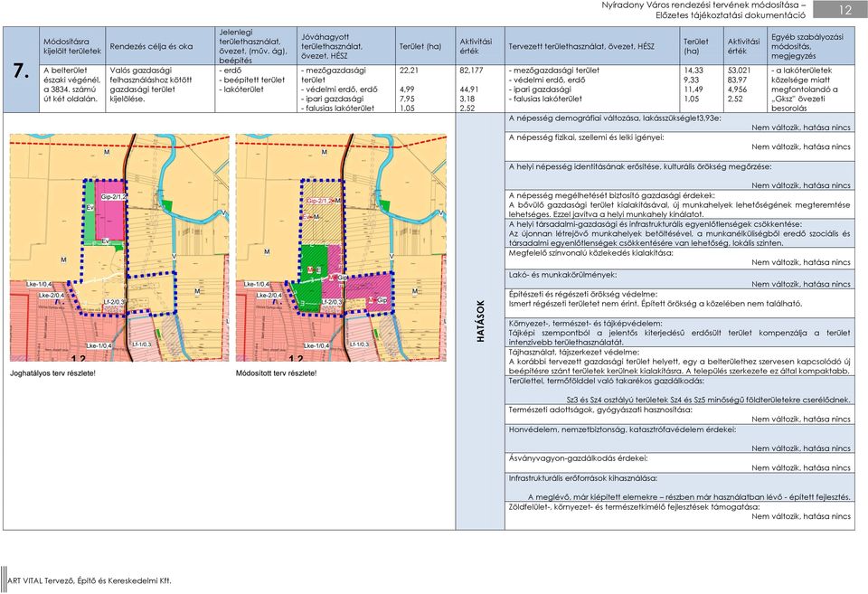Click the planned area value '9,33'
This screenshot has height=594, width=868.
tap(691, 80)
